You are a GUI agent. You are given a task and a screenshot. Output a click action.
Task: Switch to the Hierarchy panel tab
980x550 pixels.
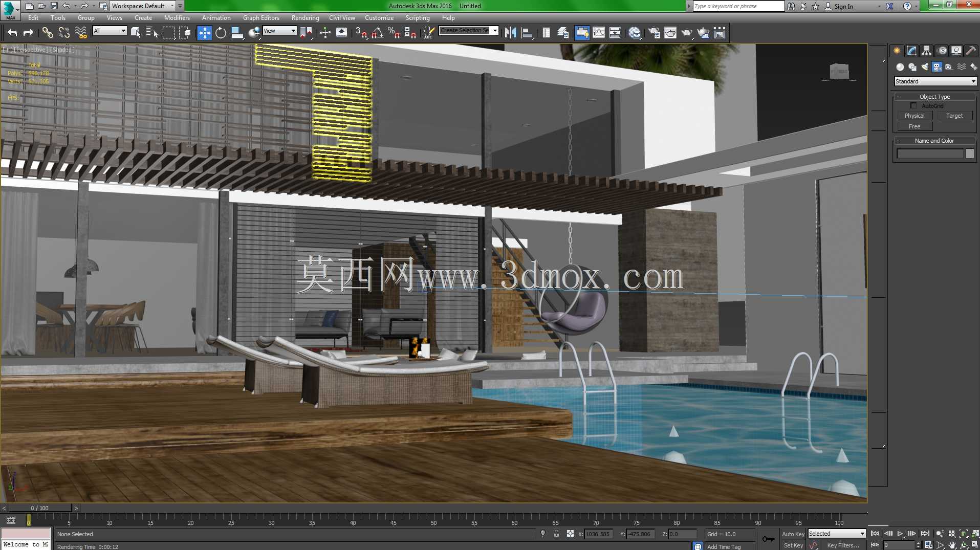pyautogui.click(x=926, y=51)
